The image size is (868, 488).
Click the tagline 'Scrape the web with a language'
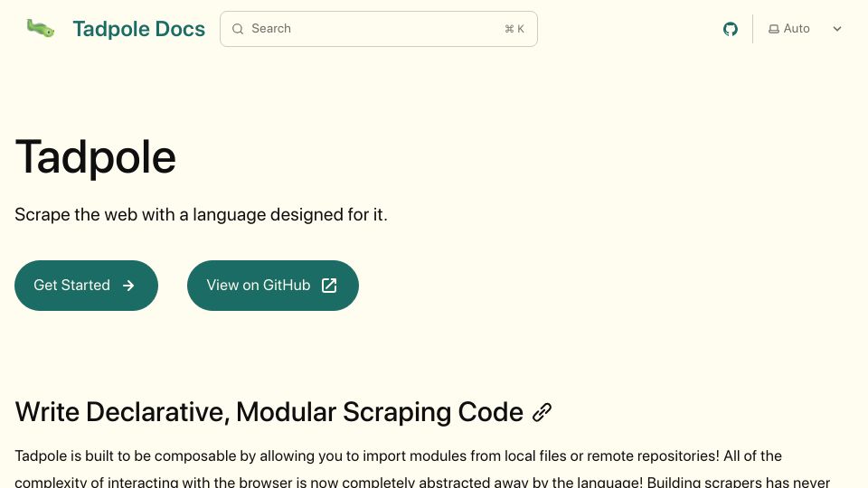pyautogui.click(x=201, y=215)
